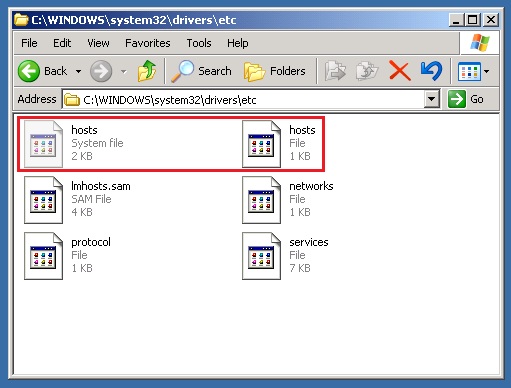Click the green Back arrow button
Image resolution: width=511 pixels, height=388 pixels.
[29, 71]
